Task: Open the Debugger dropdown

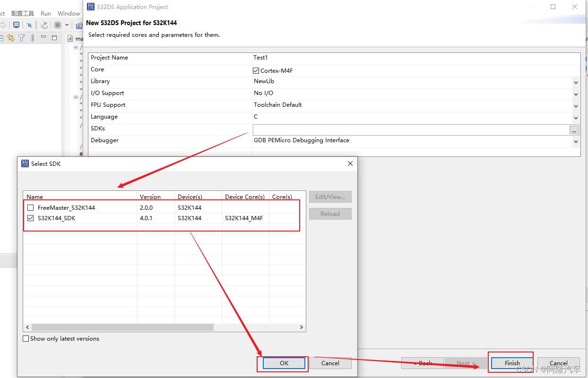Action: click(x=576, y=142)
